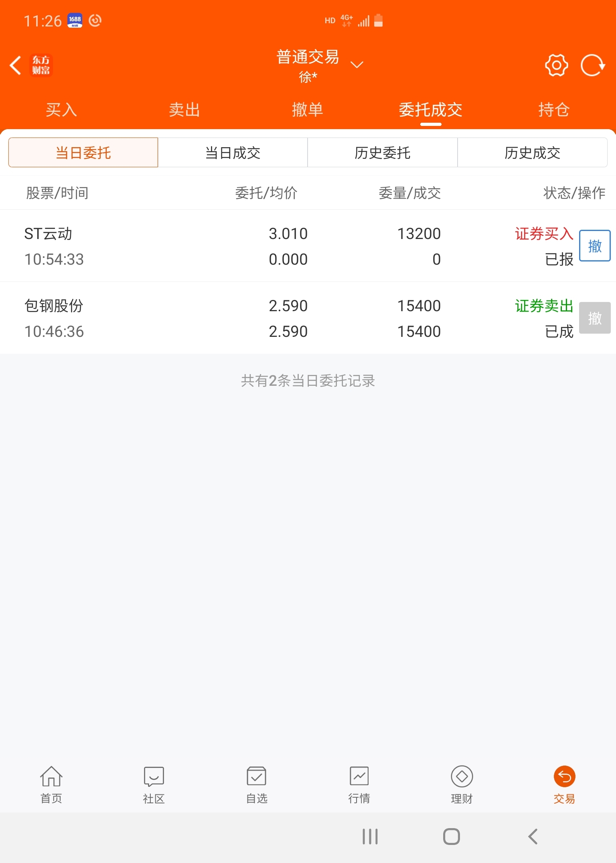This screenshot has height=863, width=616.
Task: Tap the back arrow in the header
Action: 16,65
